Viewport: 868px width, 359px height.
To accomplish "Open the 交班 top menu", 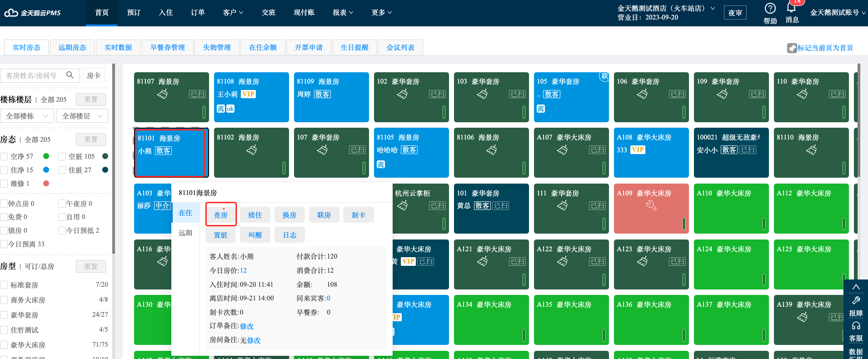I will point(269,13).
